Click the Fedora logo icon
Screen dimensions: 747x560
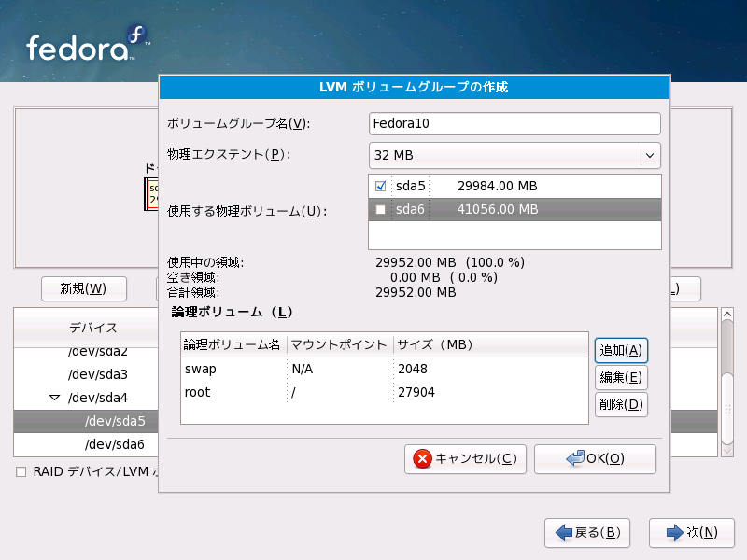[136, 36]
